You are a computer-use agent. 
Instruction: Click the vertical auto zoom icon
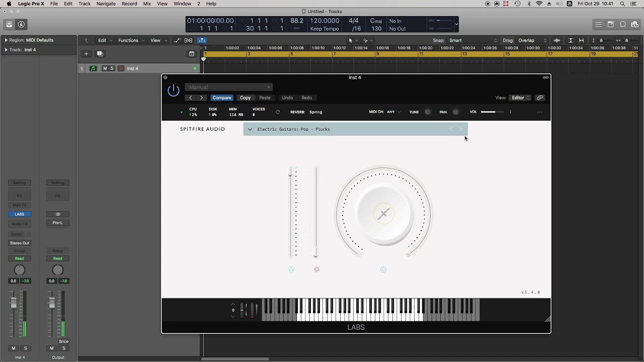click(570, 40)
